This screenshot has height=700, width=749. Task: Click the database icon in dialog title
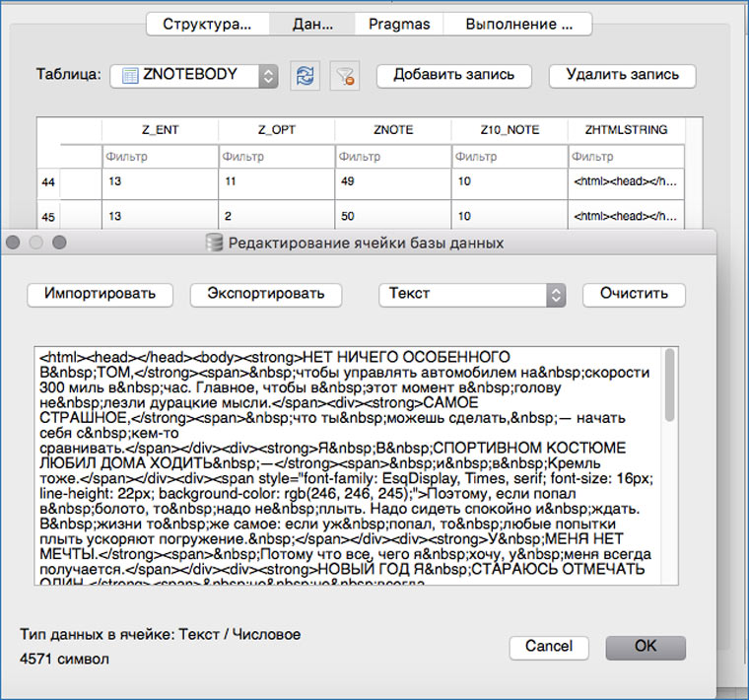pyautogui.click(x=214, y=243)
